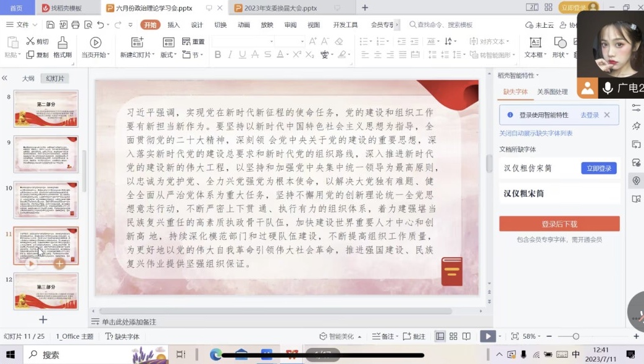
Task: Switch to slide sorter grid view
Action: (453, 336)
